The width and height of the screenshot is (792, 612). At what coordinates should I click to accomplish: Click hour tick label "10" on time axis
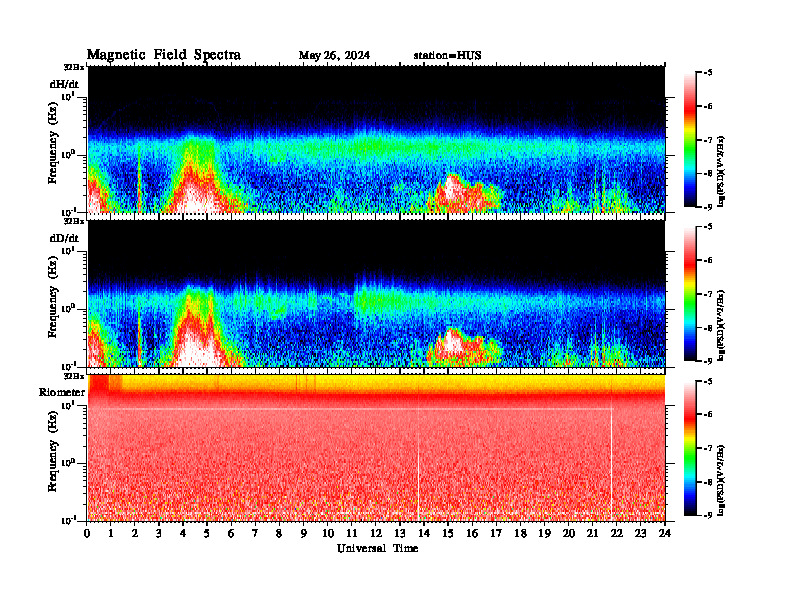(x=328, y=534)
